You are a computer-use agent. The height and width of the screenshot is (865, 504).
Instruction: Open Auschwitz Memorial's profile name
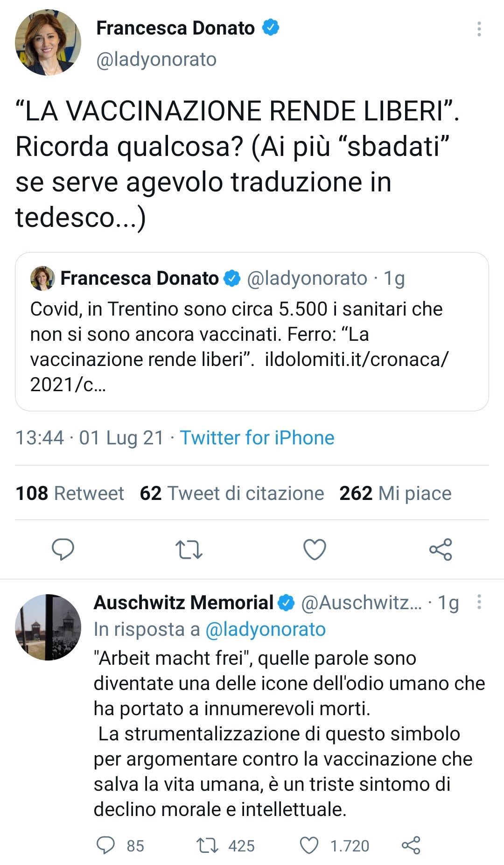pos(184,603)
